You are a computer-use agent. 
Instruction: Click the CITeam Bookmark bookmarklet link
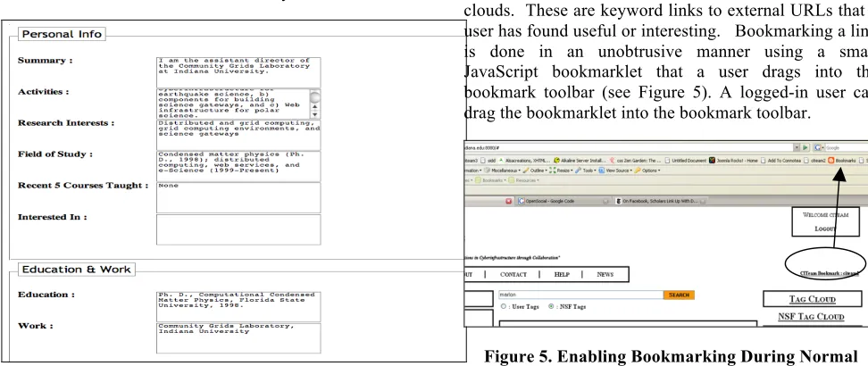(x=830, y=273)
